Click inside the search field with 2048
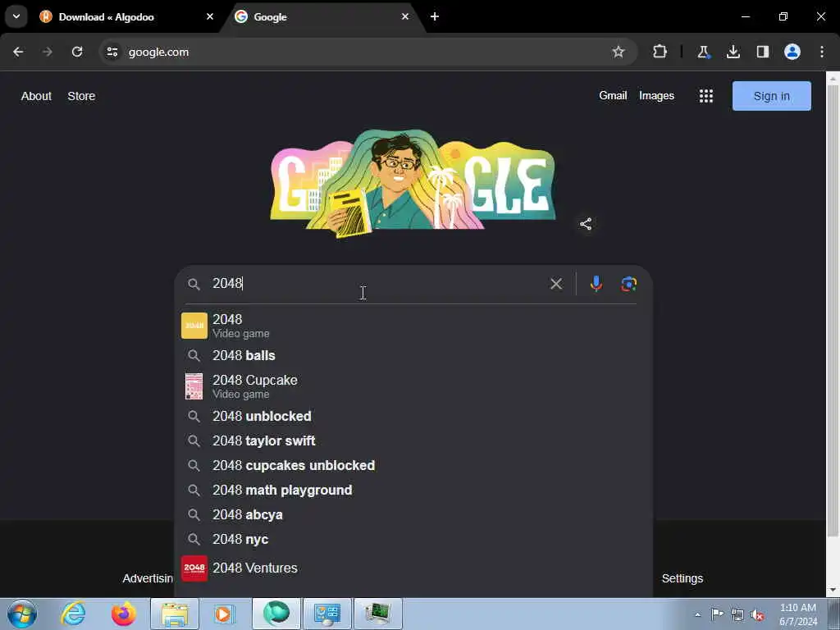 click(x=375, y=283)
